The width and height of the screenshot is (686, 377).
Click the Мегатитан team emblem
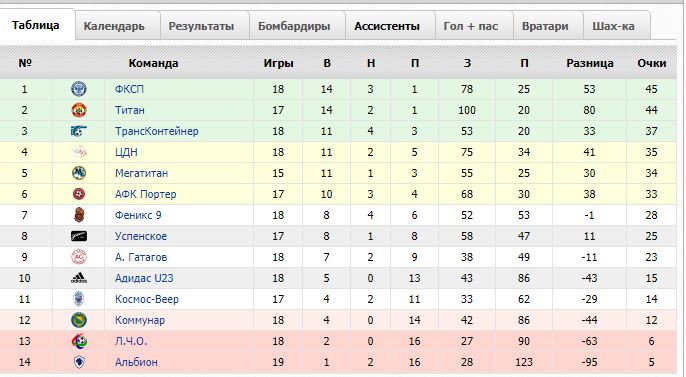click(x=79, y=173)
